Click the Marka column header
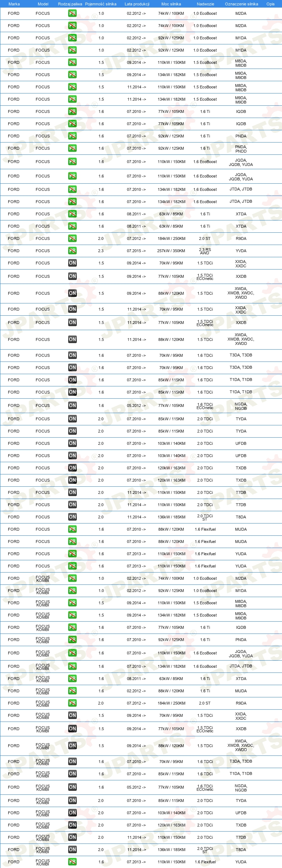Image resolution: width=282 pixels, height=868 pixels. (14, 4)
